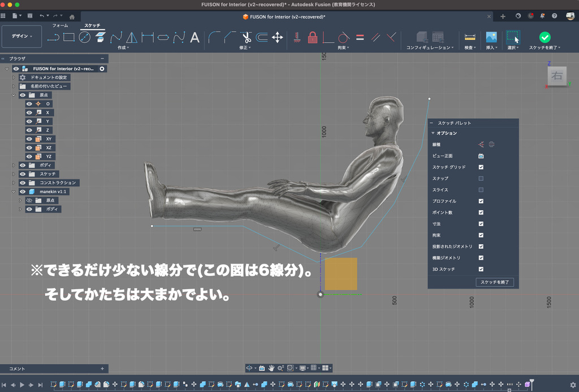Hide the XY origin plane
The height and width of the screenshot is (392, 579).
(29, 139)
